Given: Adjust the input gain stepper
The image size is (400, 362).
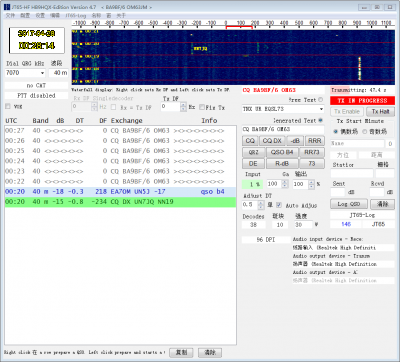Looking at the screenshot, I should point(285,184).
